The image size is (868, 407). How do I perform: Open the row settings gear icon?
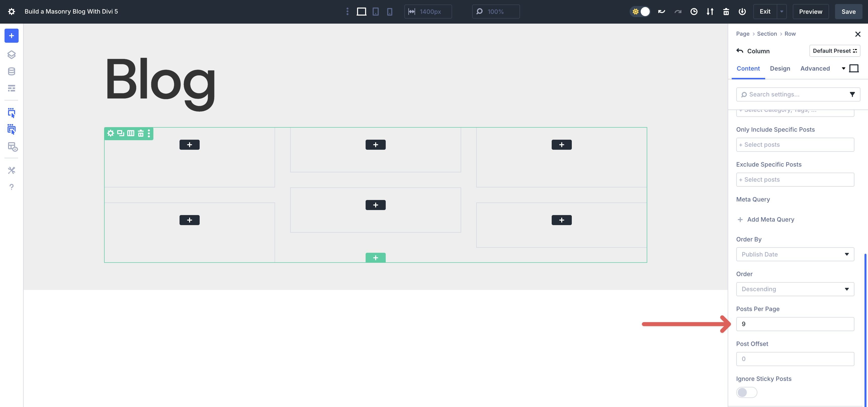[x=111, y=133]
